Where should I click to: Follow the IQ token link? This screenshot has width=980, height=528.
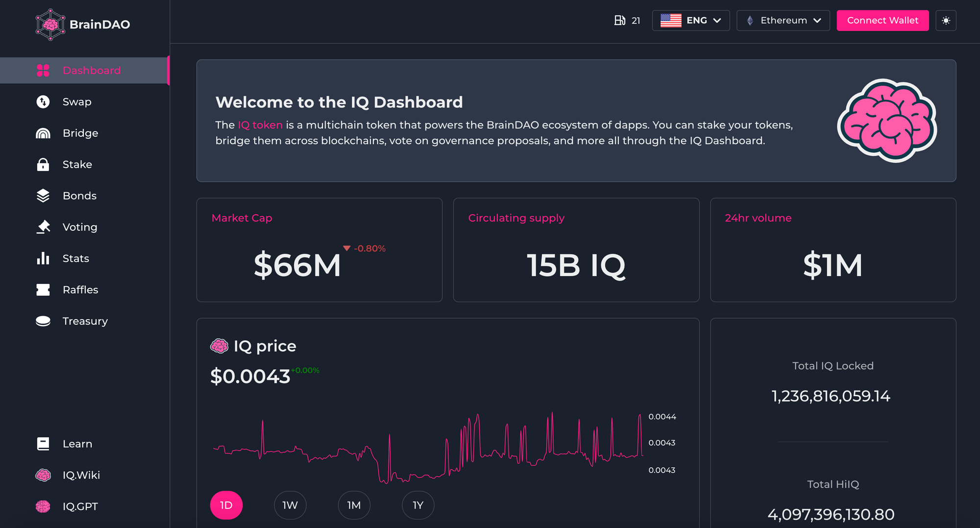point(260,125)
